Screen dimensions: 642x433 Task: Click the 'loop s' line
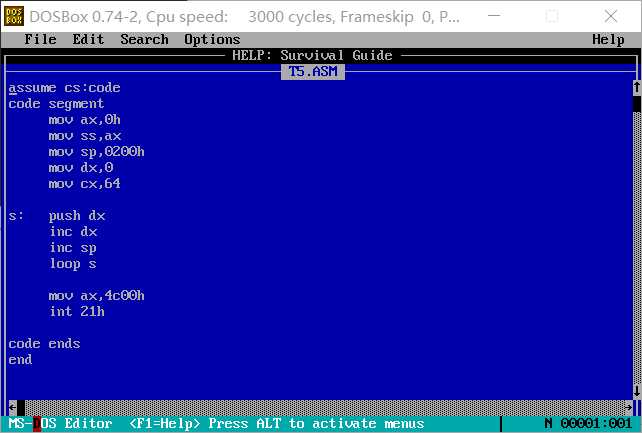(x=73, y=264)
